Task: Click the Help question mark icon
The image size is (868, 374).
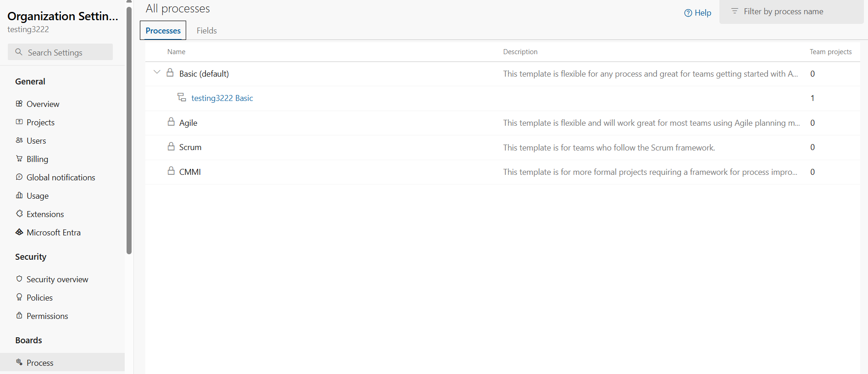Action: [688, 13]
